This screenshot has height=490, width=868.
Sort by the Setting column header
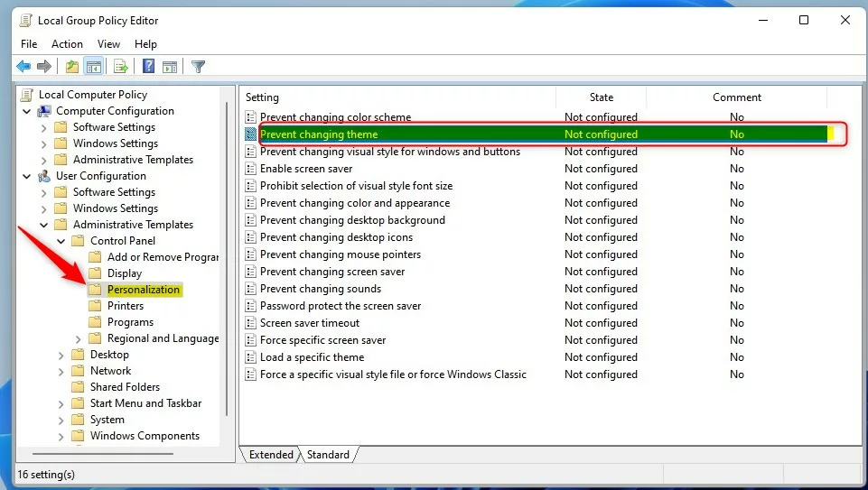tap(398, 97)
